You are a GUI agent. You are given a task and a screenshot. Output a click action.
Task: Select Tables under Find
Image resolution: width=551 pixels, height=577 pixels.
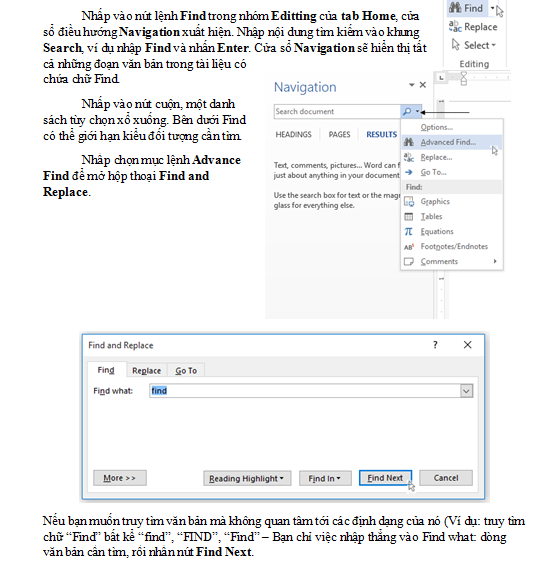[x=452, y=217]
